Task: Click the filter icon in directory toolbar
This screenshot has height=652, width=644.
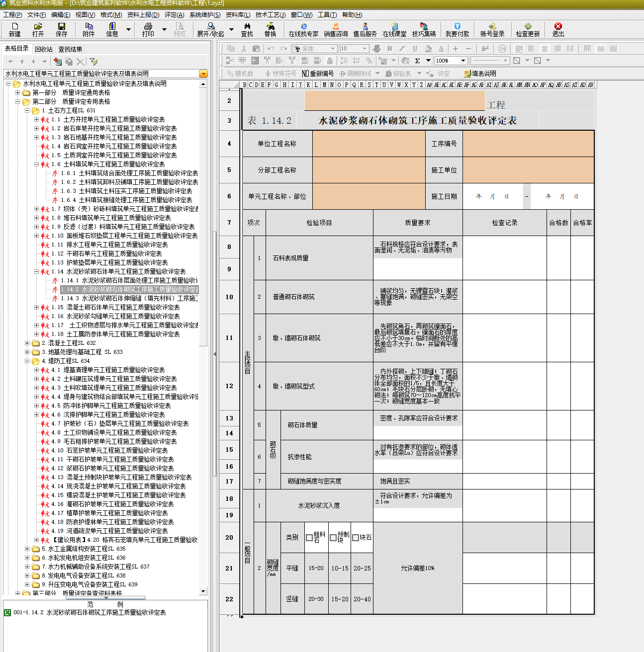Action: point(93,62)
